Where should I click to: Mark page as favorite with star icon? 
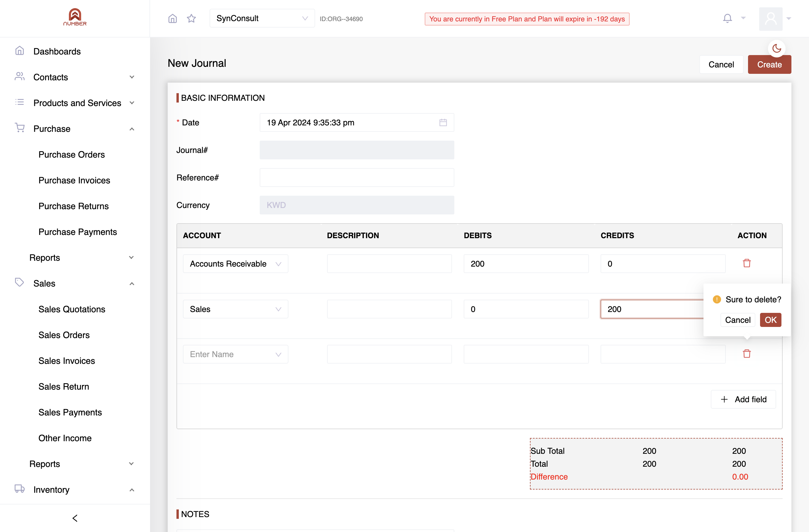pos(191,18)
